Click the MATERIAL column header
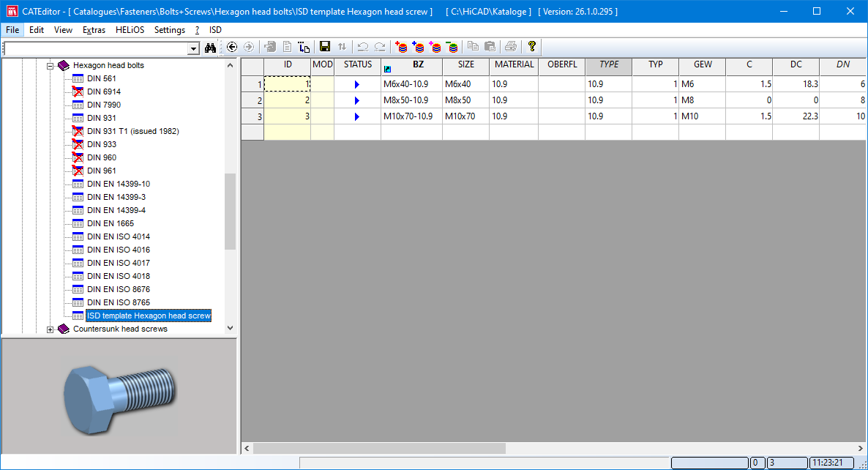The width and height of the screenshot is (868, 470). point(515,67)
